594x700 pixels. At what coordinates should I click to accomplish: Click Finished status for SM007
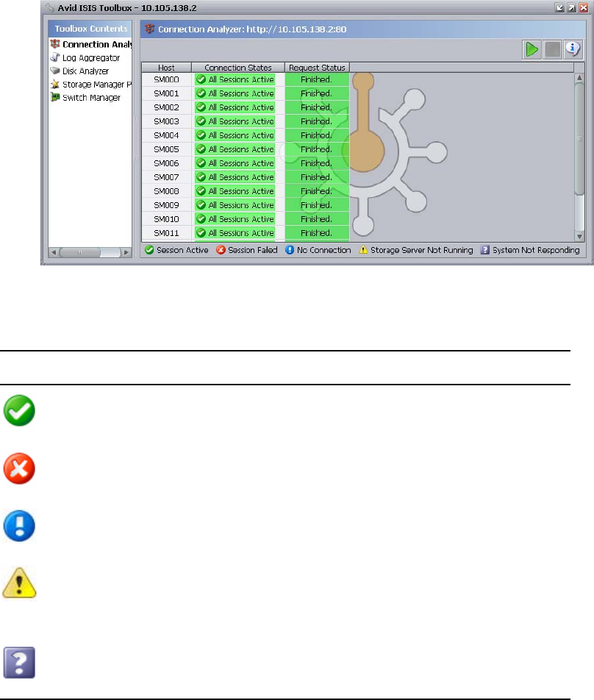coord(316,176)
